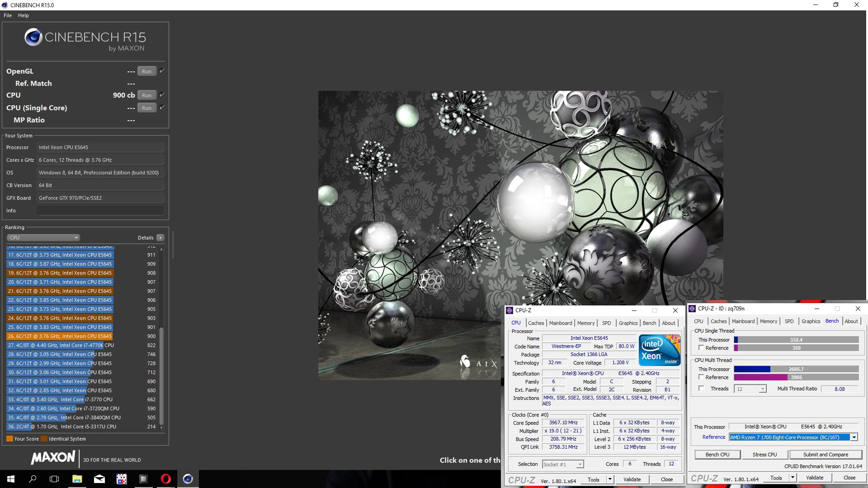Image resolution: width=868 pixels, height=488 pixels.
Task: Open the Mail app on taskbar
Action: [x=99, y=479]
